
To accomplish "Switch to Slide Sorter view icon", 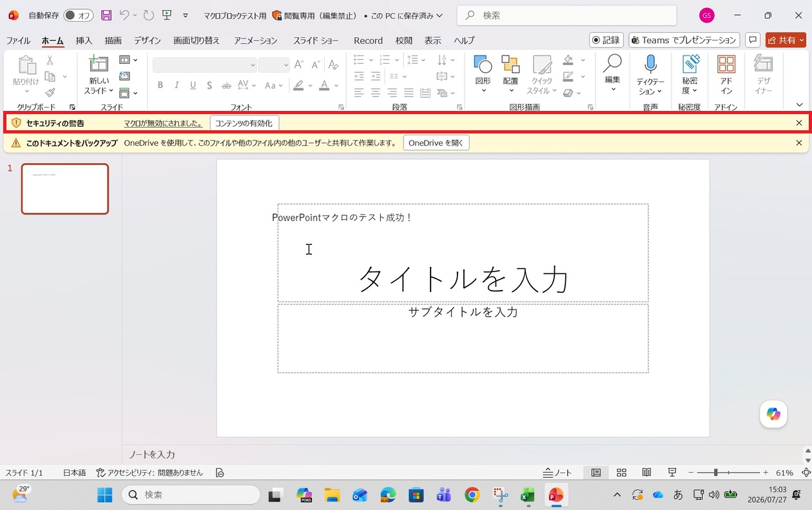I will 621,473.
